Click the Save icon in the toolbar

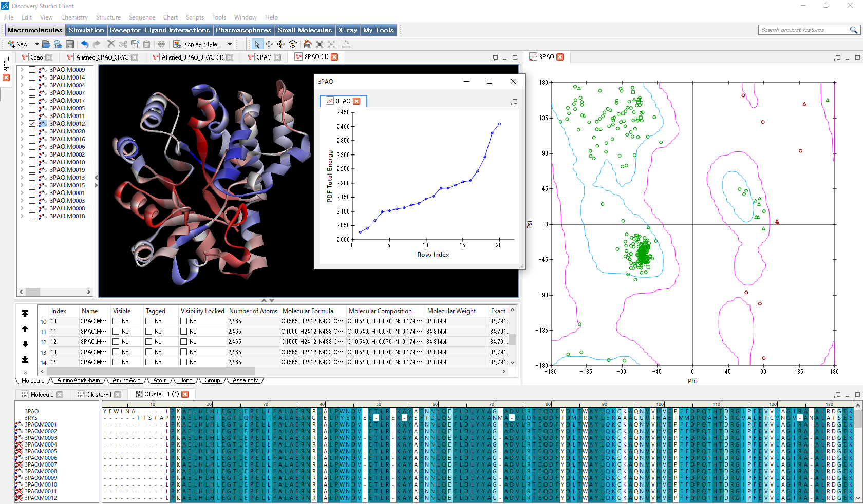point(70,44)
